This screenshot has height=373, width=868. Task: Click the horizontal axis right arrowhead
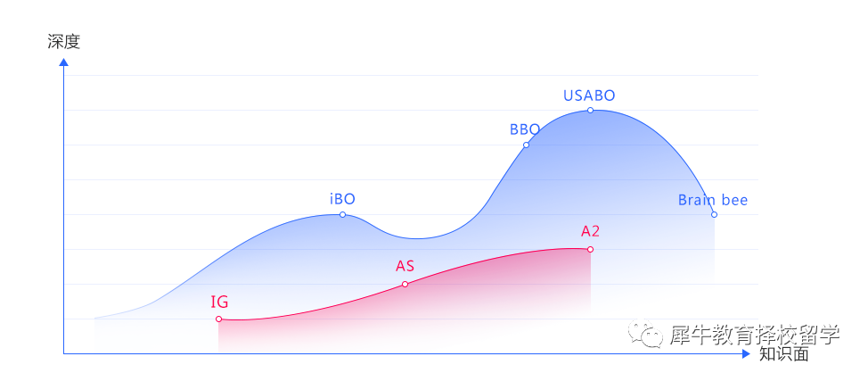pos(746,353)
